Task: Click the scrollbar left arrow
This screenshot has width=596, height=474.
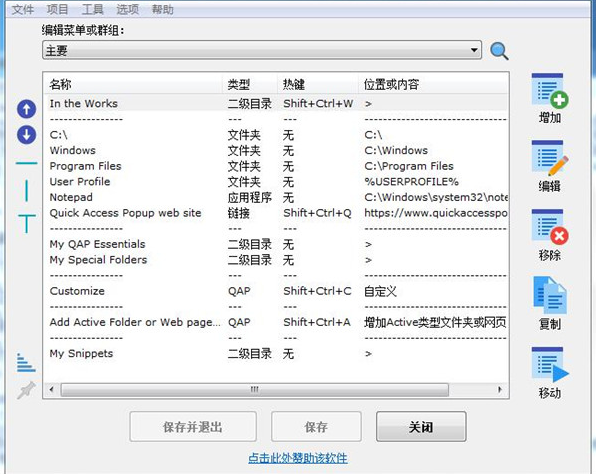Action: (x=51, y=390)
